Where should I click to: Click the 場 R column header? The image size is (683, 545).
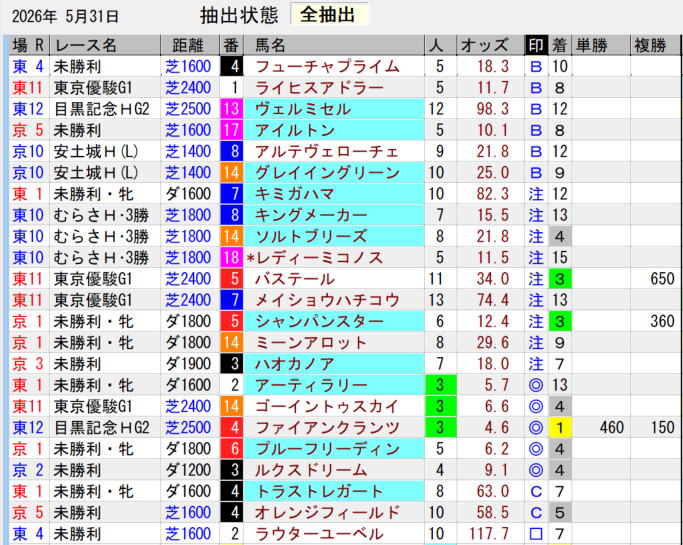29,45
